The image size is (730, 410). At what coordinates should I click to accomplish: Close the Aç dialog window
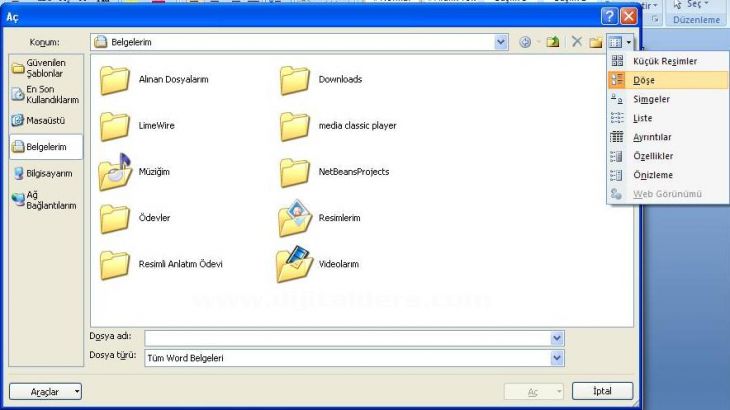(x=629, y=16)
